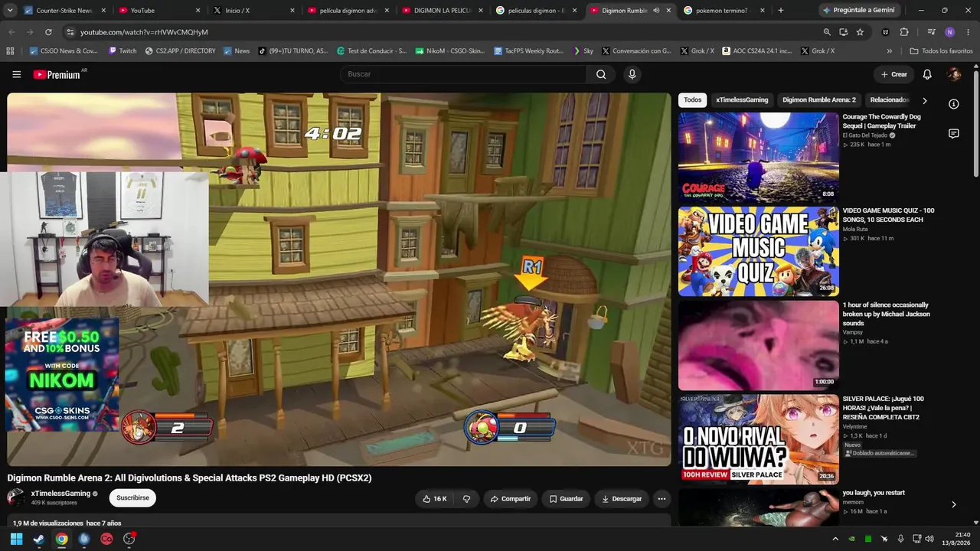Switch to the Inicio / X tab
Image resolution: width=980 pixels, height=551 pixels.
click(x=253, y=11)
